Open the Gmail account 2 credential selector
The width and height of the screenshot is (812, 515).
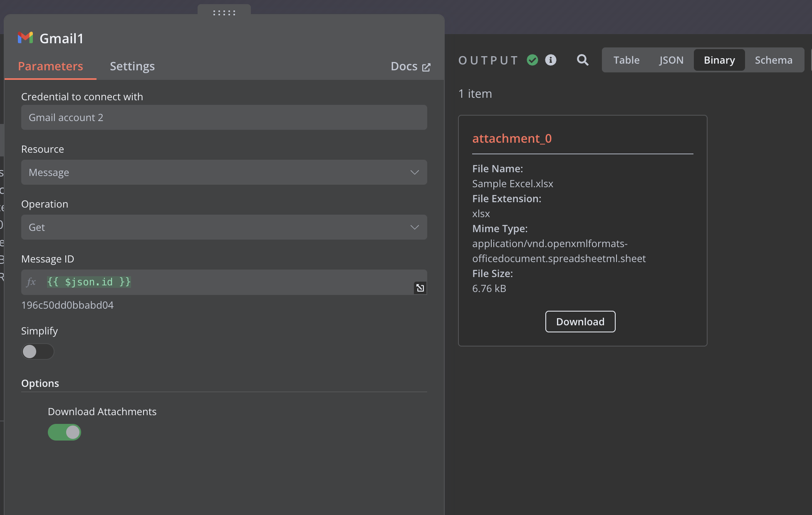(x=224, y=117)
